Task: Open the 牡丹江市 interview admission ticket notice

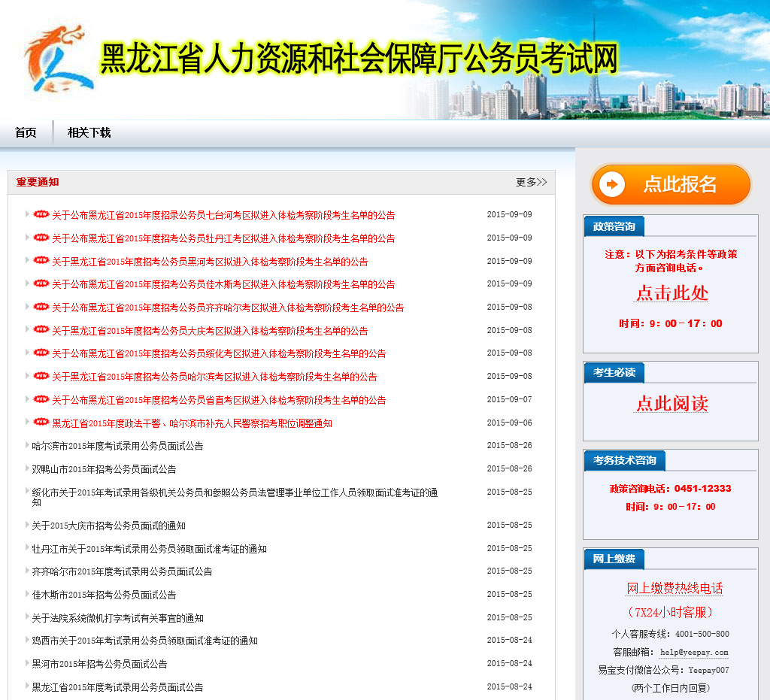Action: (x=150, y=549)
